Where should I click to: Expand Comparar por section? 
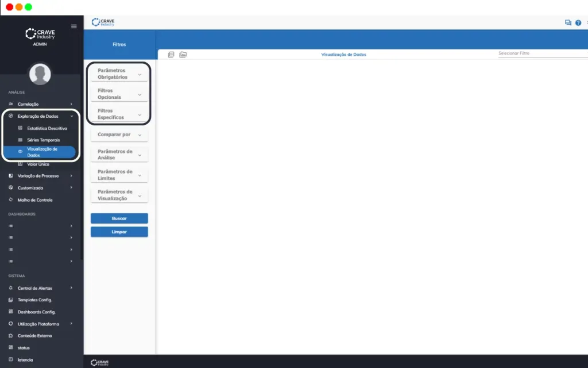point(119,135)
